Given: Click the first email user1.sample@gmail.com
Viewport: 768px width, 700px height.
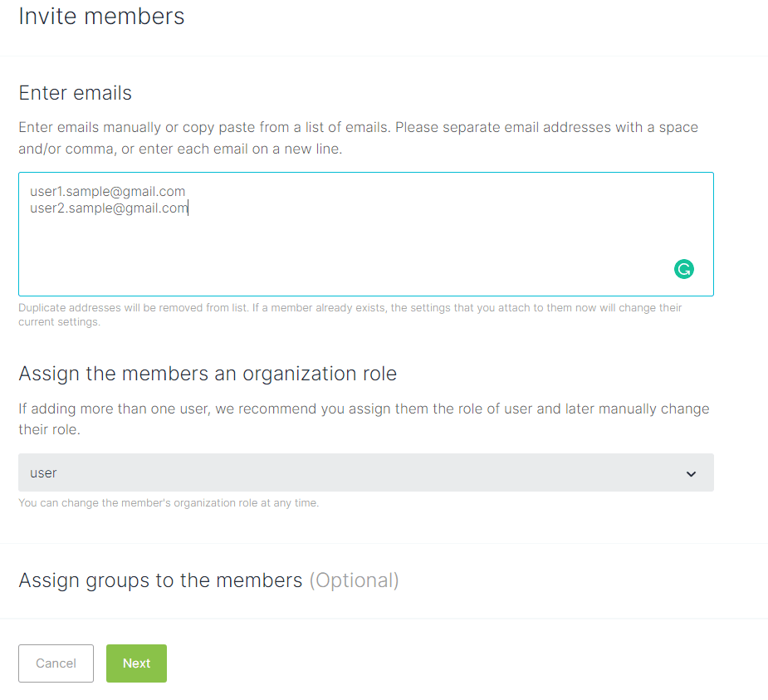Looking at the screenshot, I should 108,192.
